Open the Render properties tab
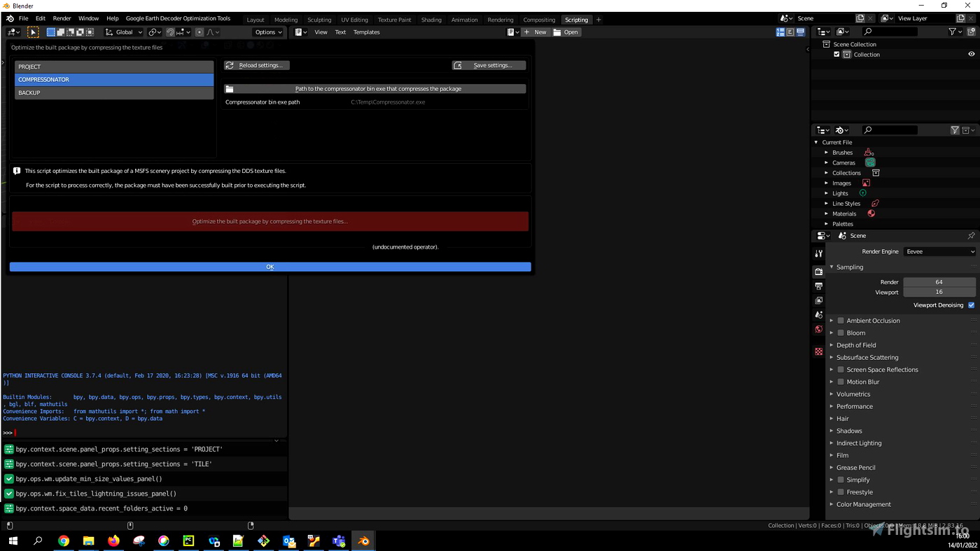The image size is (980, 551). [818, 272]
